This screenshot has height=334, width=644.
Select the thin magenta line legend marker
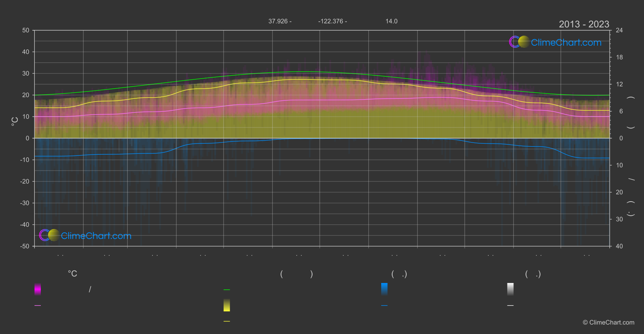(38, 306)
